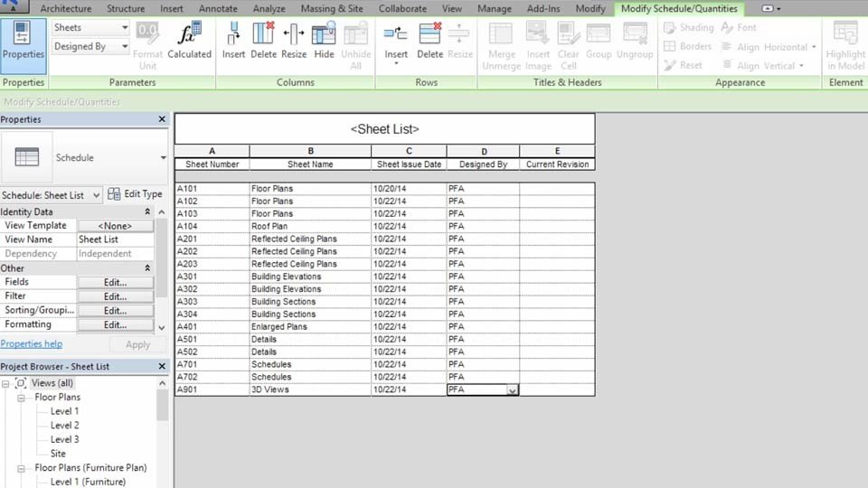Collapse the Other properties section
This screenshot has width=868, height=488.
point(147,268)
